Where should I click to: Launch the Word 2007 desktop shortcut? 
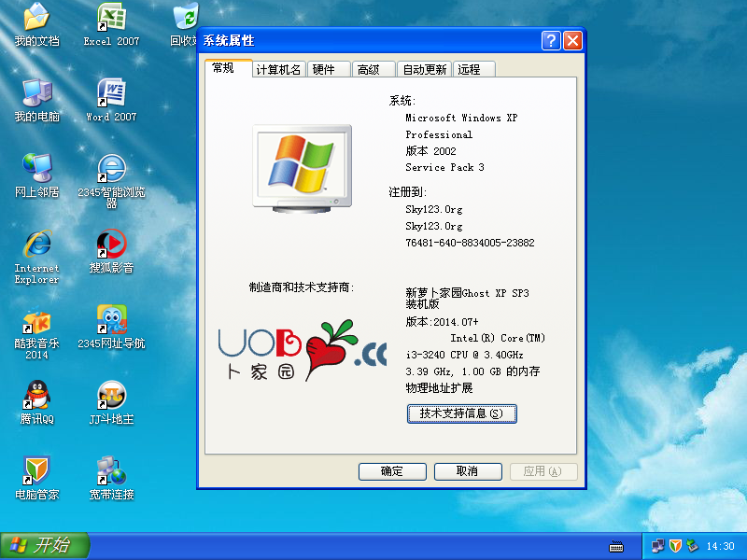pos(111,100)
